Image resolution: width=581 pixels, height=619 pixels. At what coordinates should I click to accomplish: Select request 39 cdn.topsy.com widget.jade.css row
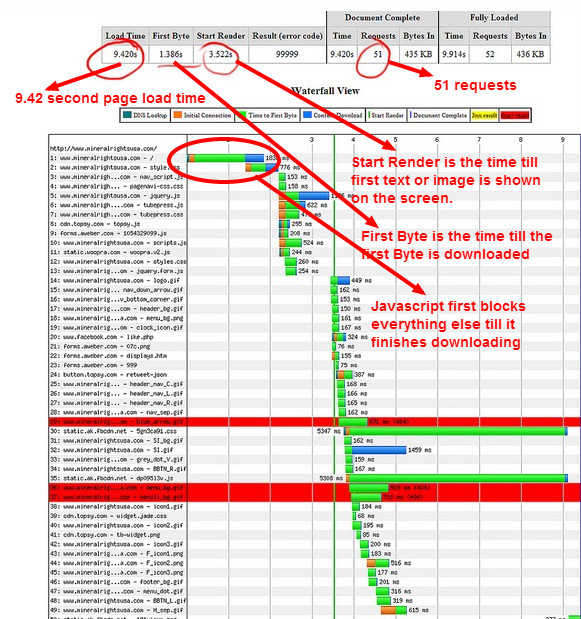(315, 516)
